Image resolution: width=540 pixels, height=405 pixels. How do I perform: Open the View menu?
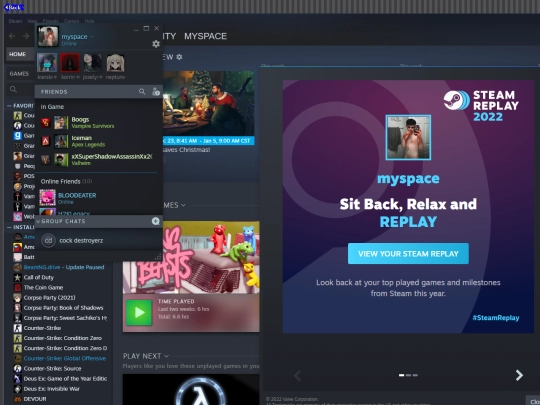pyautogui.click(x=32, y=21)
